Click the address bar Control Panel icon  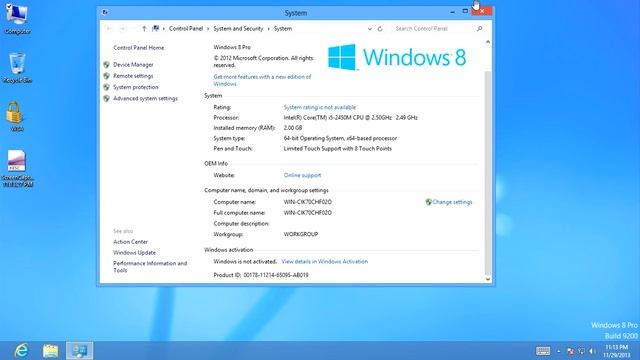click(156, 29)
